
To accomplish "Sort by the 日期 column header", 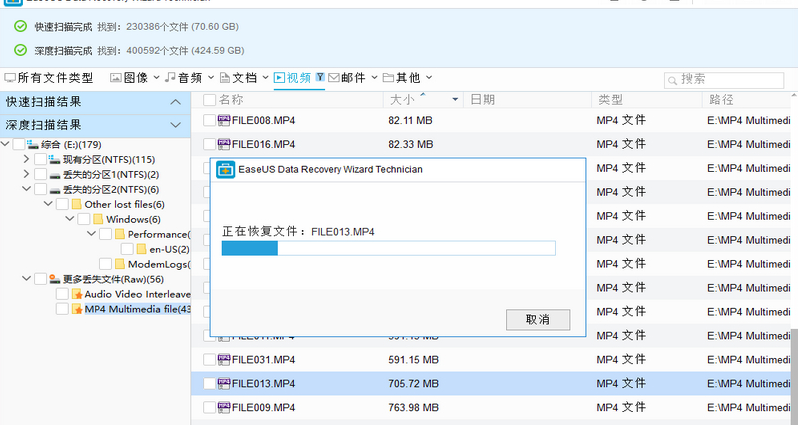I will pyautogui.click(x=482, y=100).
